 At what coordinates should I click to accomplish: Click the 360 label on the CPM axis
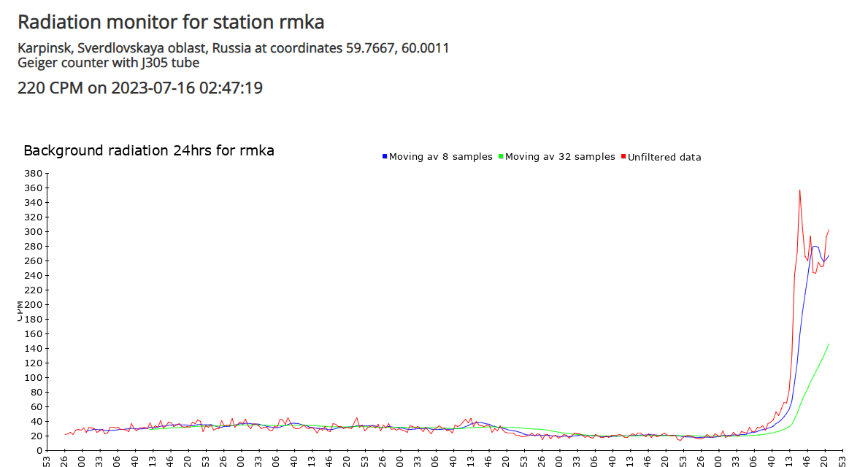33,188
